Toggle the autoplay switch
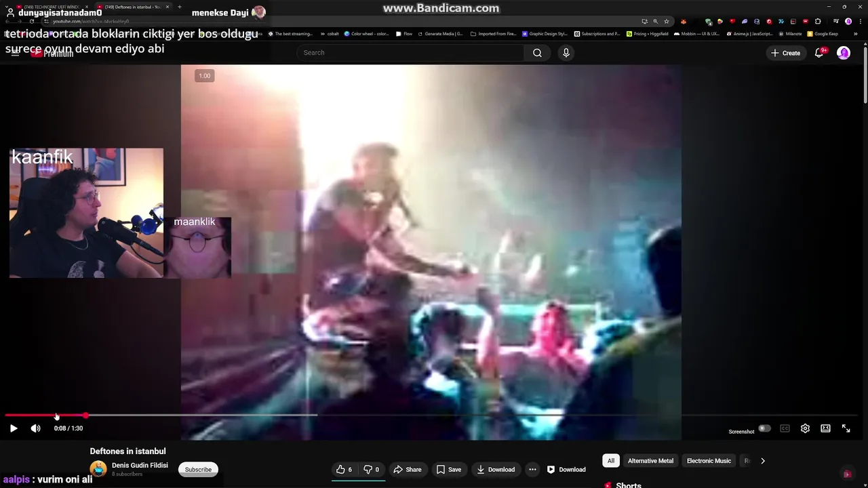The width and height of the screenshot is (868, 488). coord(764,428)
